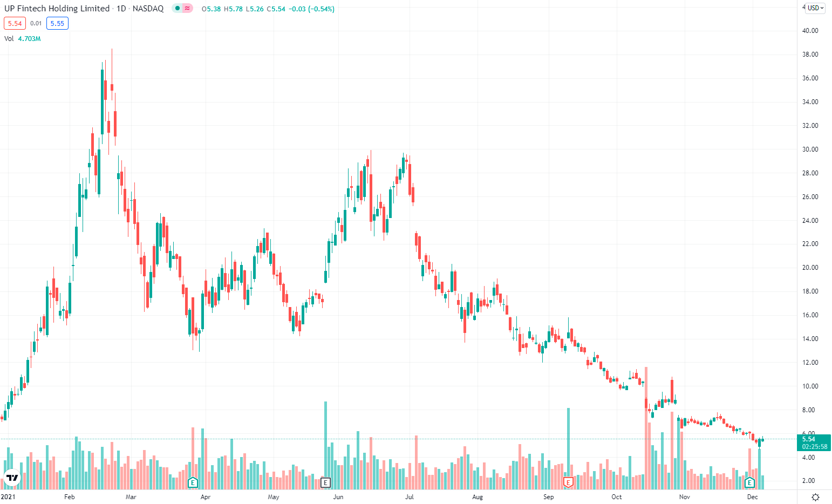Click the H5.78 high price value

pyautogui.click(x=233, y=9)
